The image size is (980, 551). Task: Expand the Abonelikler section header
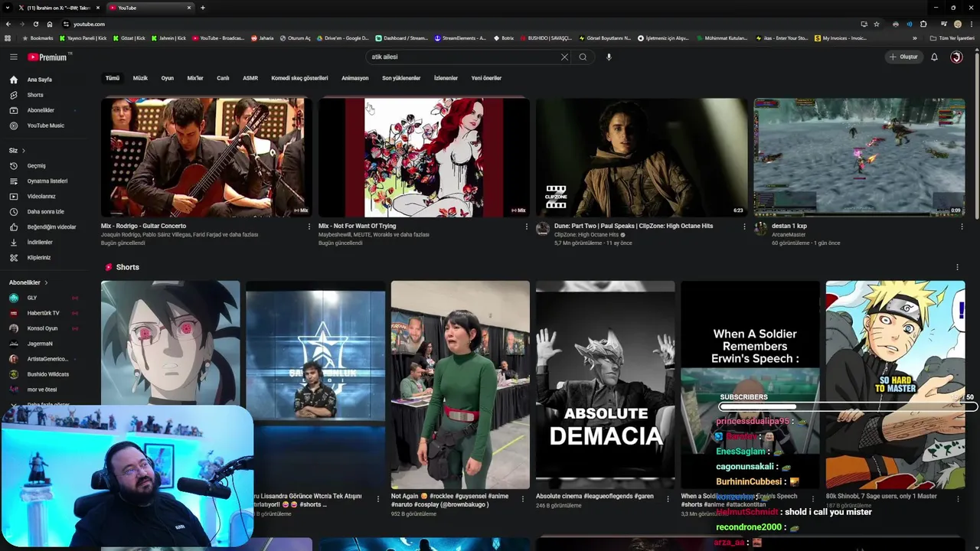[28, 282]
